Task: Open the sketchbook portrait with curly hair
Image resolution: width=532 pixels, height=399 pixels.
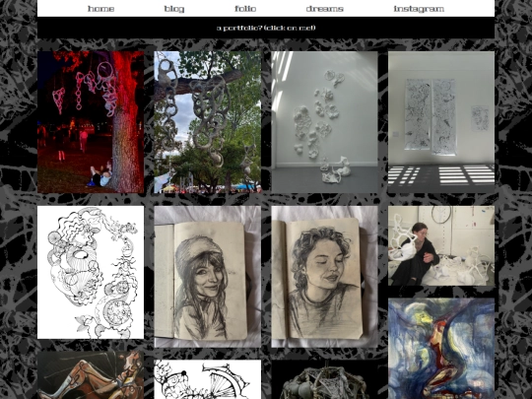Action: coord(324,277)
